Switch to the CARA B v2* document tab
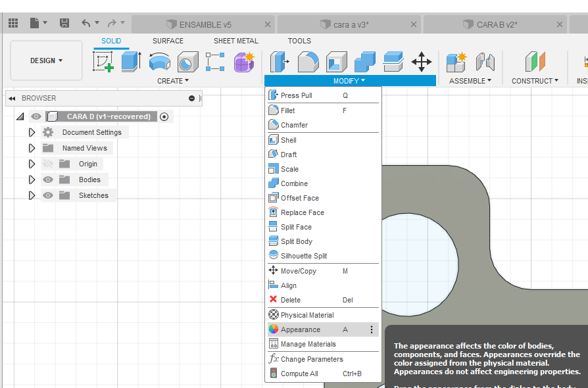Viewport: 588px width, 388px height. coord(495,25)
